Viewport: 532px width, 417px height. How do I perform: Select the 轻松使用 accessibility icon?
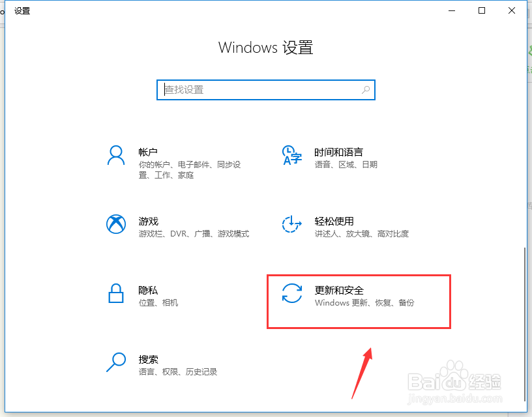pos(292,224)
